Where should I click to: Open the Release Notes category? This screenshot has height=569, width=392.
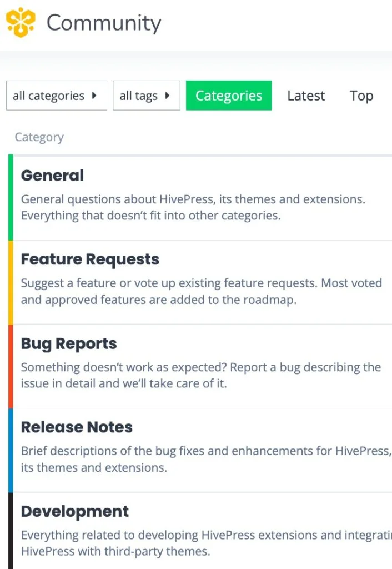(x=77, y=427)
